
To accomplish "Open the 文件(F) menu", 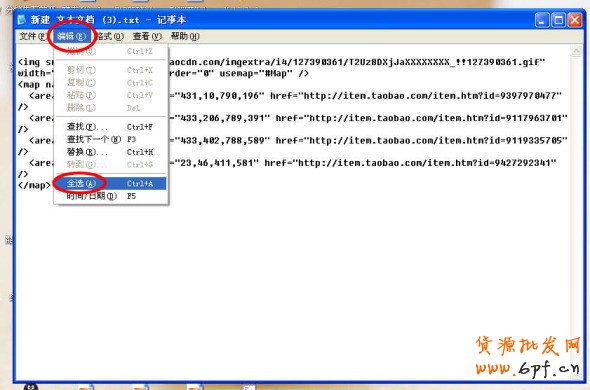I will (33, 36).
